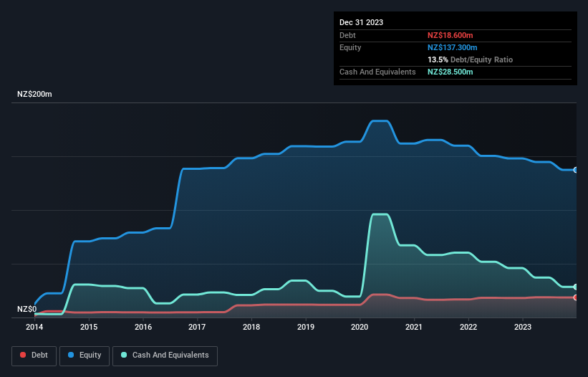Screen dimensions: 588x377
Task: Select the 2023 x-axis label
Action: 523,328
